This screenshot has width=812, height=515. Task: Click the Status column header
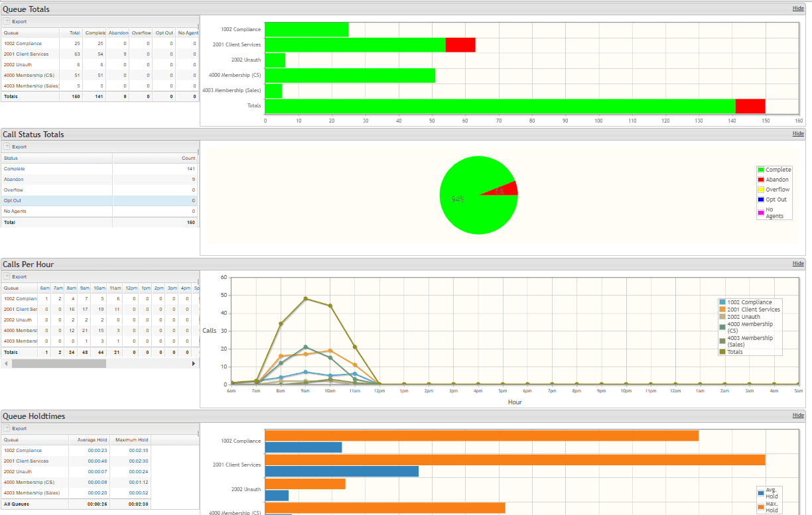56,158
